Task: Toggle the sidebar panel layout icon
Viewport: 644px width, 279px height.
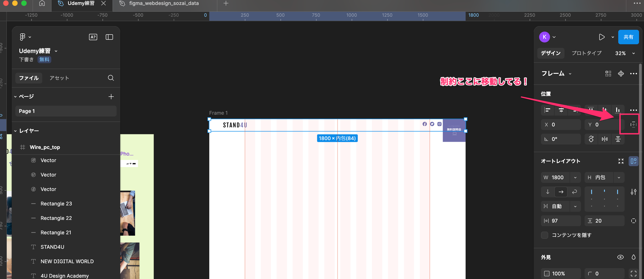Action: coord(109,37)
